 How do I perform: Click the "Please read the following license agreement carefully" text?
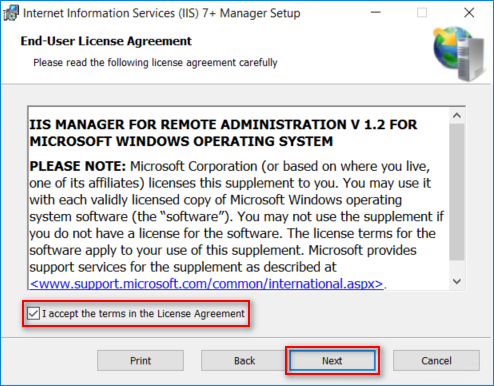pos(155,62)
